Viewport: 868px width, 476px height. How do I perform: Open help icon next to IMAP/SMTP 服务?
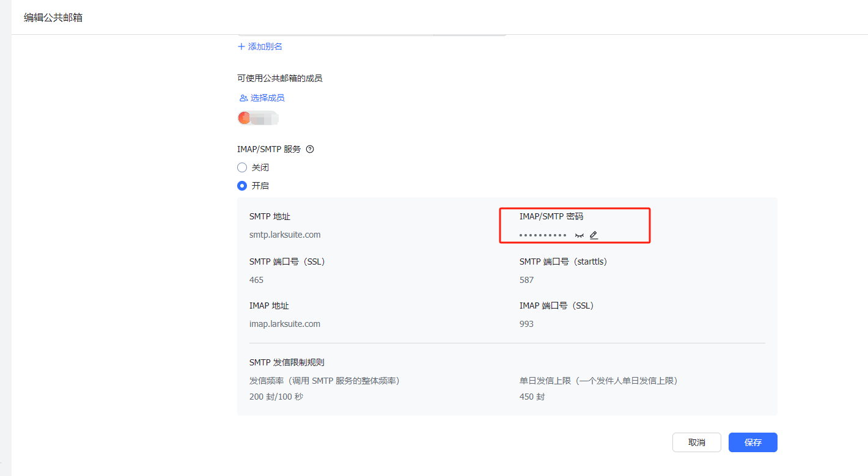310,149
